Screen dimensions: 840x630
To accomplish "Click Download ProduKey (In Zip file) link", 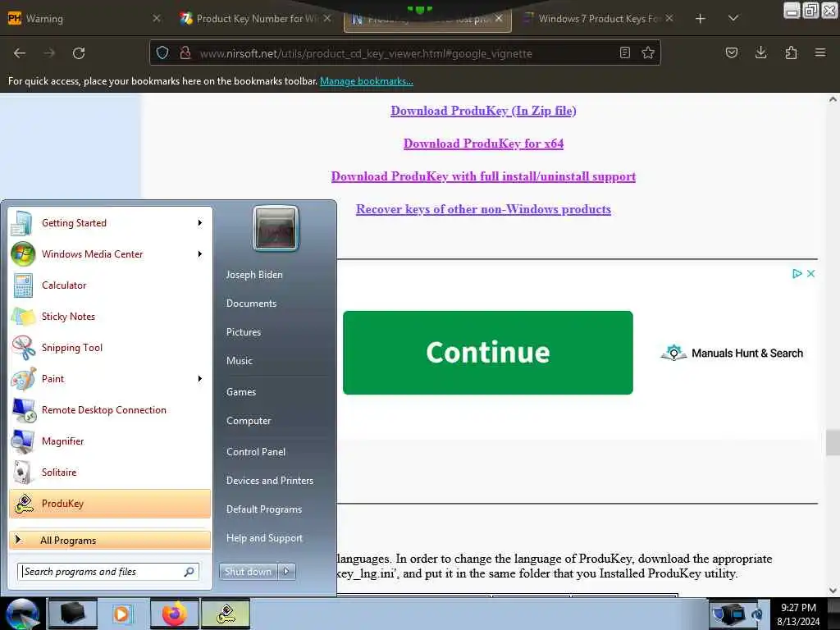I will 483,111.
